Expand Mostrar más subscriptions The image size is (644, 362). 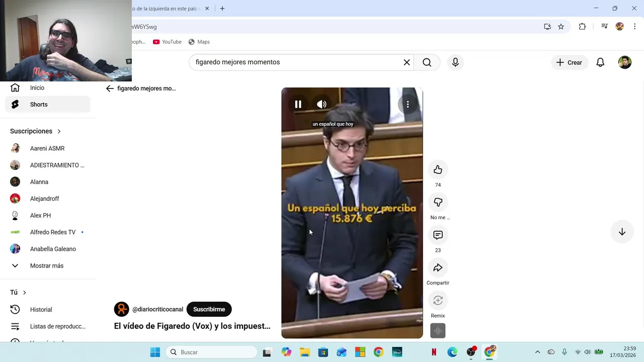click(48, 265)
